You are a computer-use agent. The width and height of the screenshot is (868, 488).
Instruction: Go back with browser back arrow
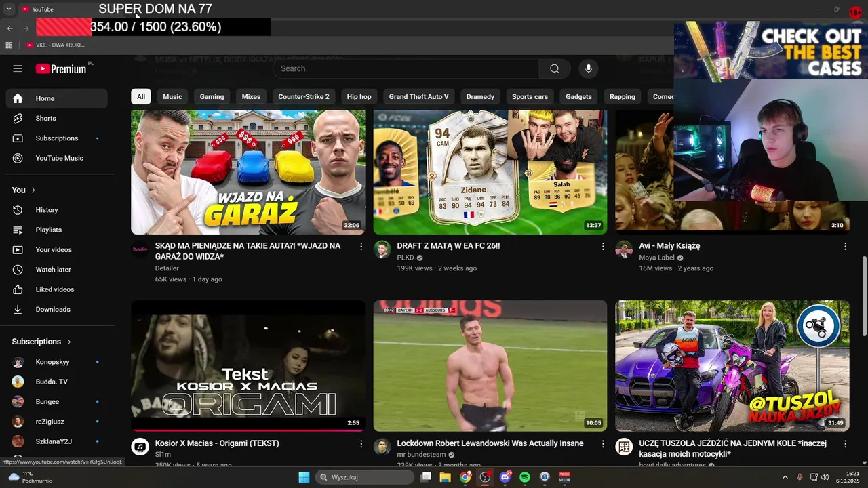pos(9,28)
